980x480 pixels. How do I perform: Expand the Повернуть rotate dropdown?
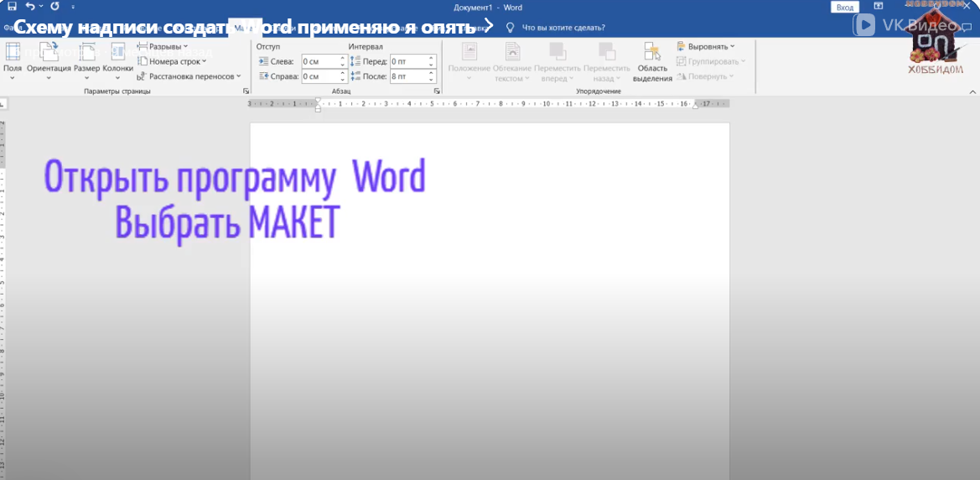coord(705,76)
